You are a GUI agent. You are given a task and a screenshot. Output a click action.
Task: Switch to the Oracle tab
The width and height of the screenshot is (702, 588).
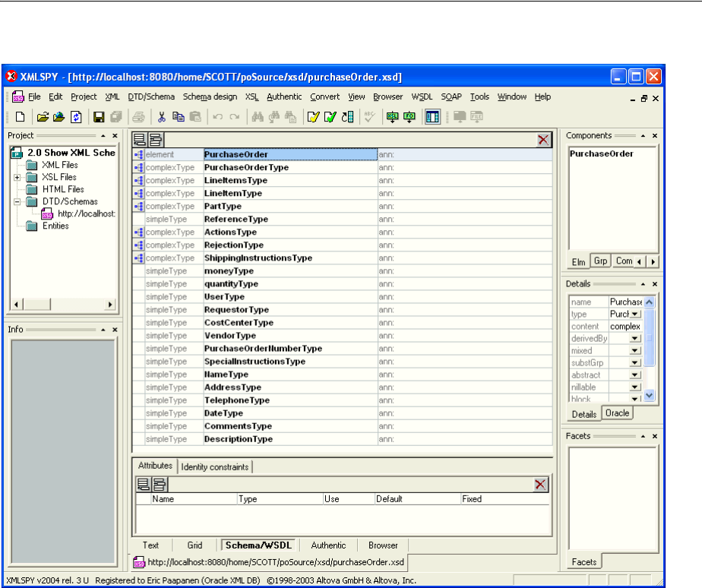point(617,414)
